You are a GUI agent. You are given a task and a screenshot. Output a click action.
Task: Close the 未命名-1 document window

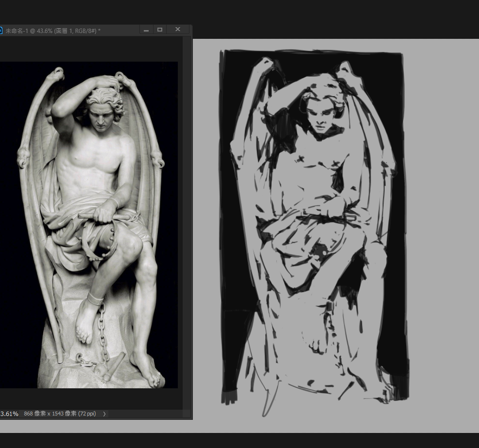pos(178,29)
